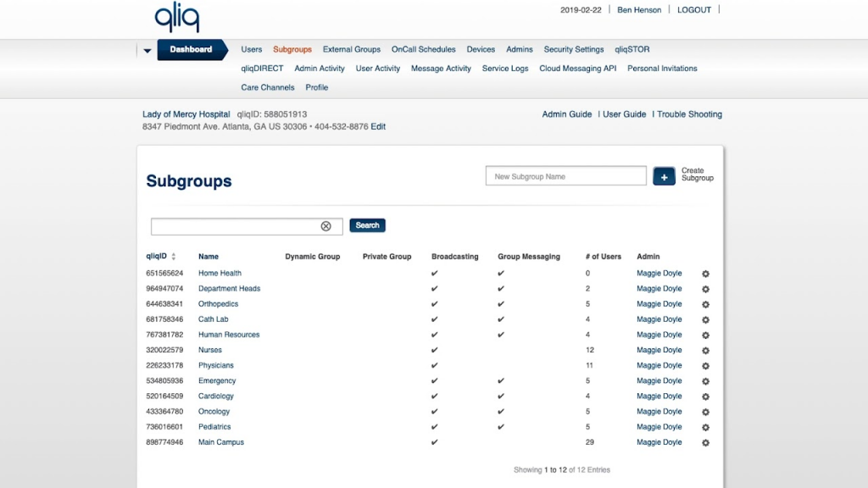Open settings gear for Main Campus subgroup
This screenshot has height=488, width=868.
705,442
